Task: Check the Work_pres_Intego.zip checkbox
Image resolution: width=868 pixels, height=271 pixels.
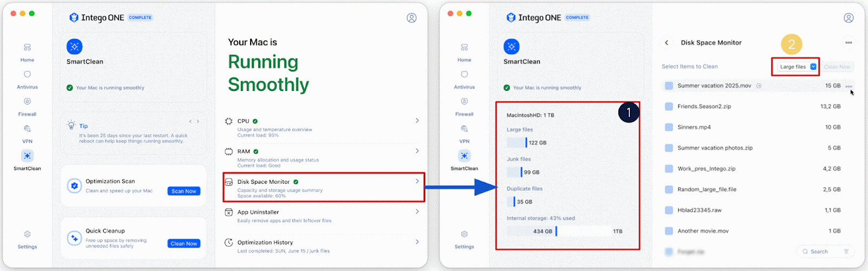Action: coord(669,169)
